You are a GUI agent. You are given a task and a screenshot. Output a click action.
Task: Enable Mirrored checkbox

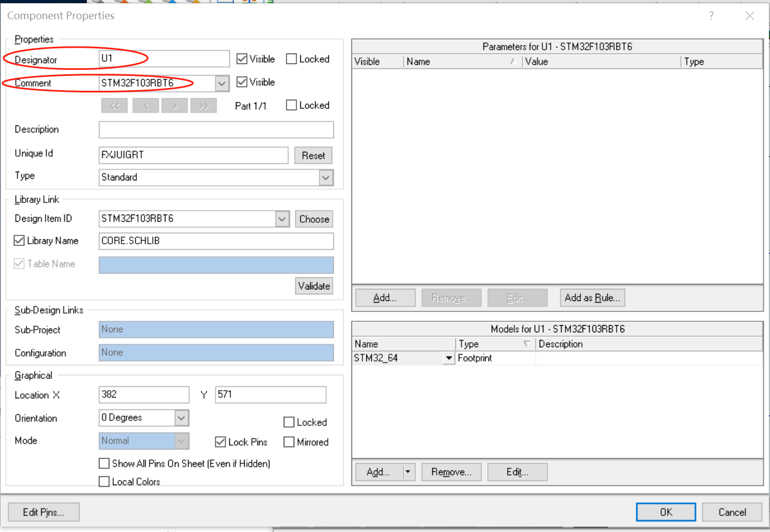[x=289, y=442]
